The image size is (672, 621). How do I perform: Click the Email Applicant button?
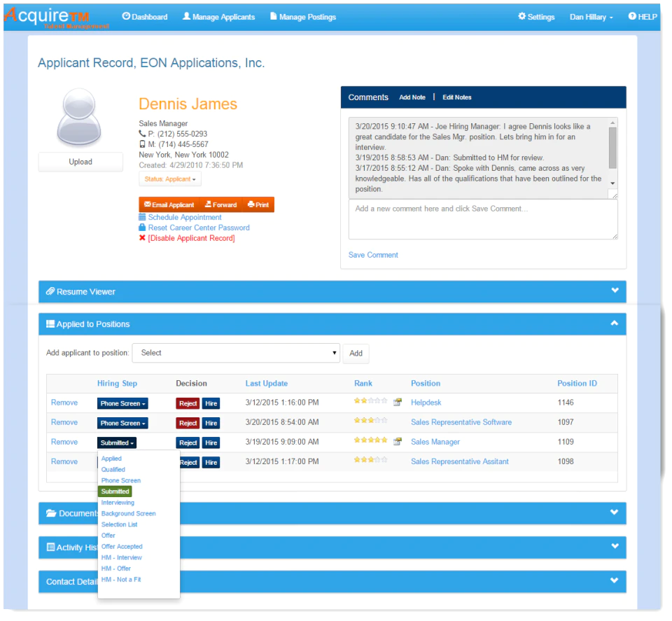(169, 205)
